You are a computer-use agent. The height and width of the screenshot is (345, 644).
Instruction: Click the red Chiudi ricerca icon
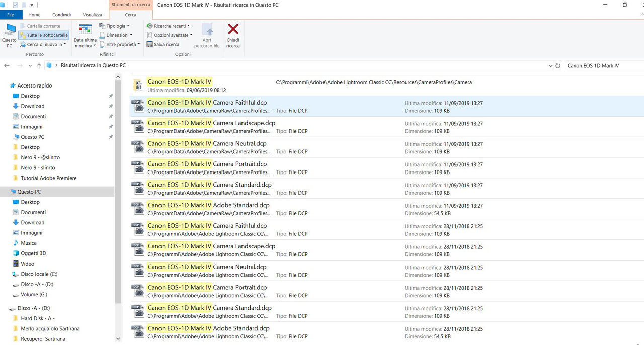click(233, 29)
